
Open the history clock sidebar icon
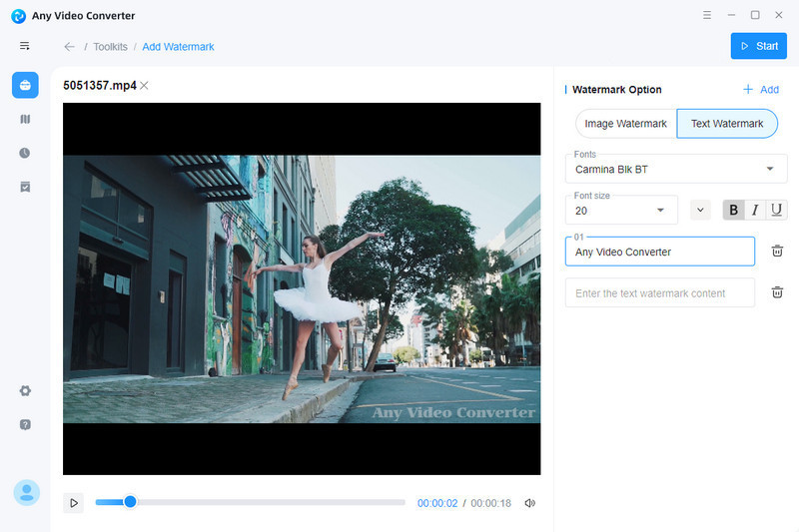(24, 153)
